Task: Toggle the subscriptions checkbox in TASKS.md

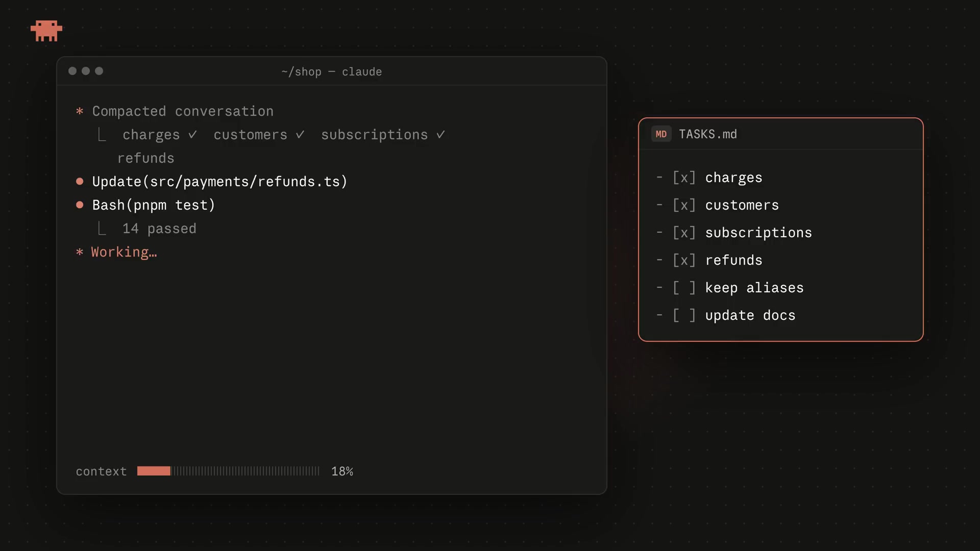Action: click(x=684, y=233)
